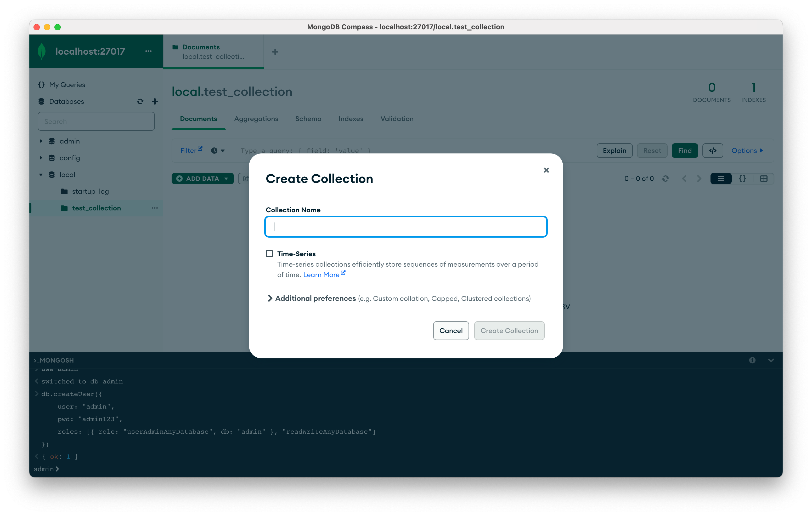Close the Create Collection dialog with X
Image resolution: width=812 pixels, height=516 pixels.
click(x=546, y=170)
